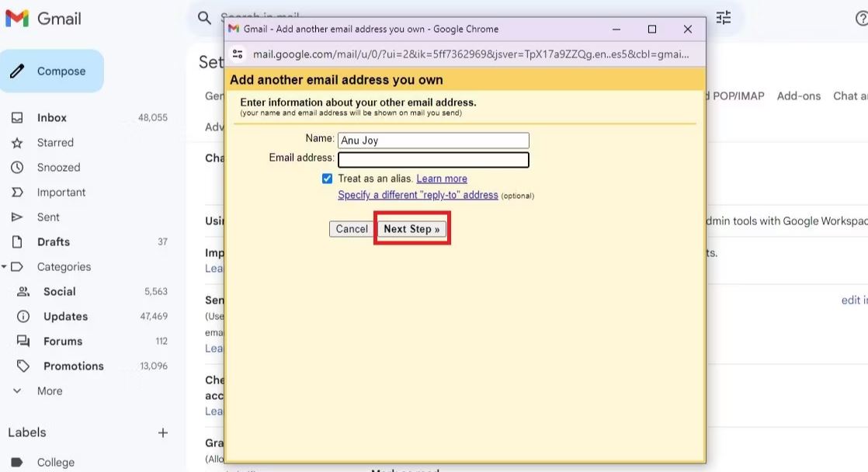Click the Email address input field
This screenshot has height=472, width=868.
tap(433, 160)
